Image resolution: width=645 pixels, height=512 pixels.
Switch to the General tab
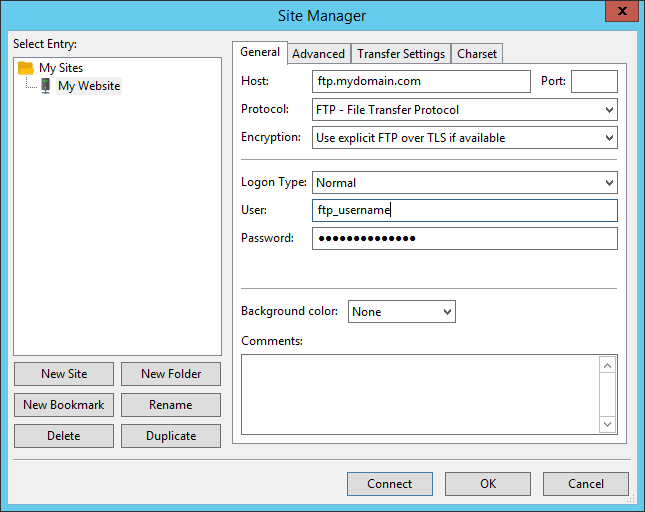(260, 52)
